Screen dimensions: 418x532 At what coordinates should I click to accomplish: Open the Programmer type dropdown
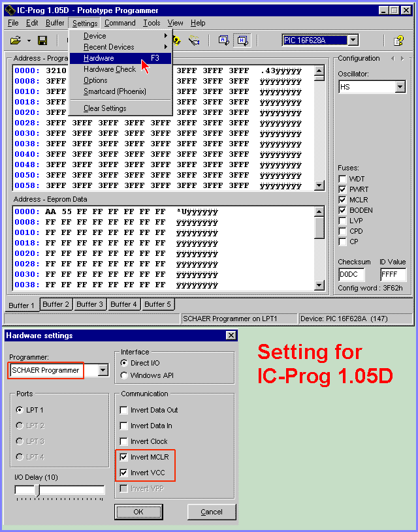[x=103, y=370]
